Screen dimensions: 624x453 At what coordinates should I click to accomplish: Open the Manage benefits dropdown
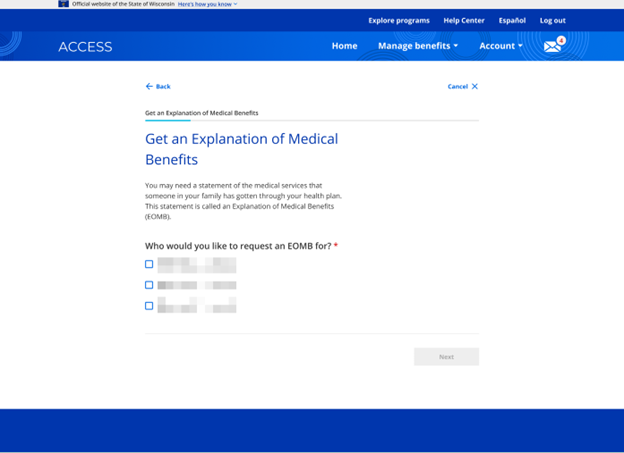pyautogui.click(x=418, y=46)
